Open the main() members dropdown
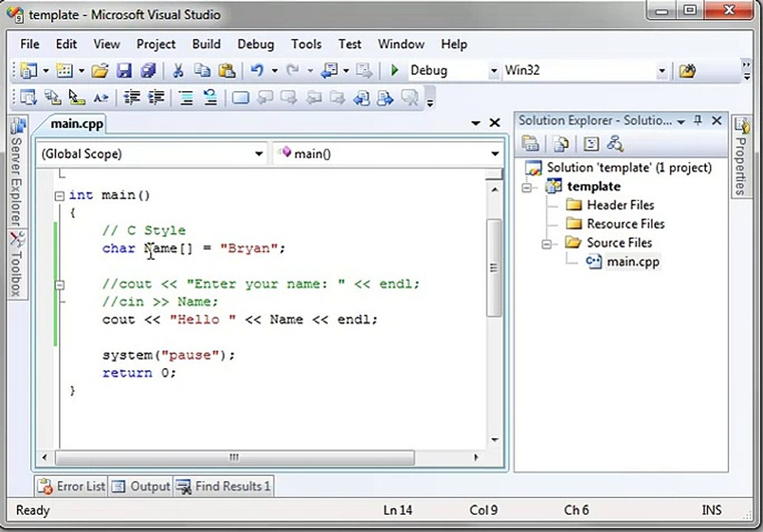Screen dimensions: 763x532 point(495,154)
